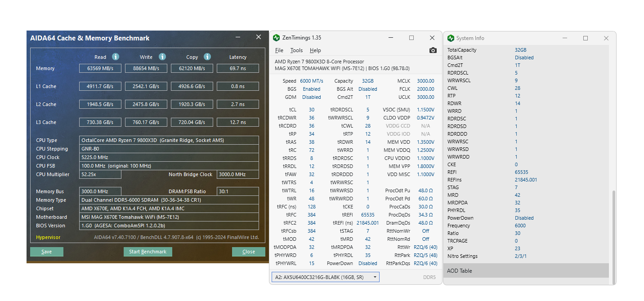Click the DRAM:FSB Ratio value 30:1

(x=238, y=191)
